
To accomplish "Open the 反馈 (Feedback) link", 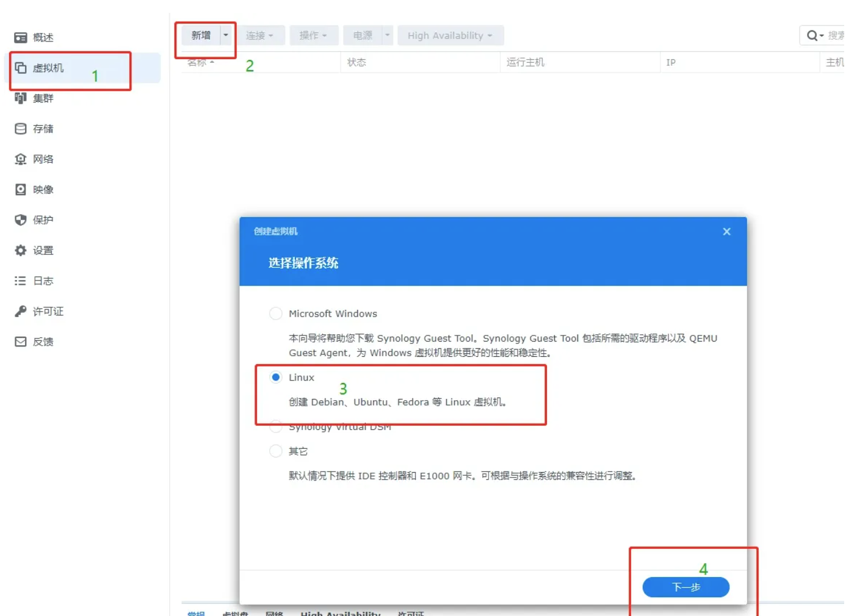I will pos(42,342).
